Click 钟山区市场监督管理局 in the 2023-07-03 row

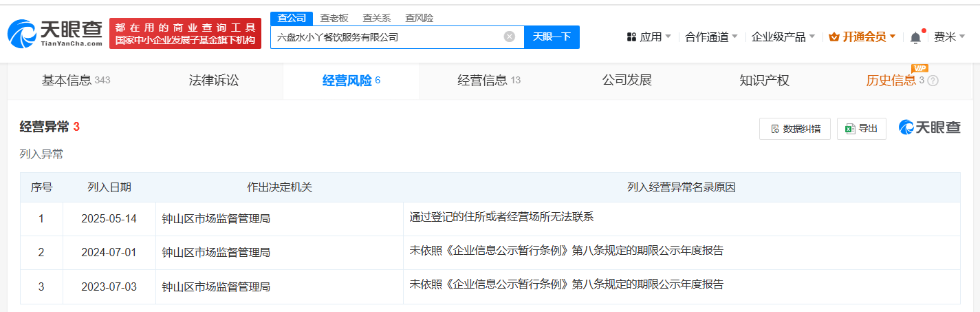pyautogui.click(x=216, y=287)
